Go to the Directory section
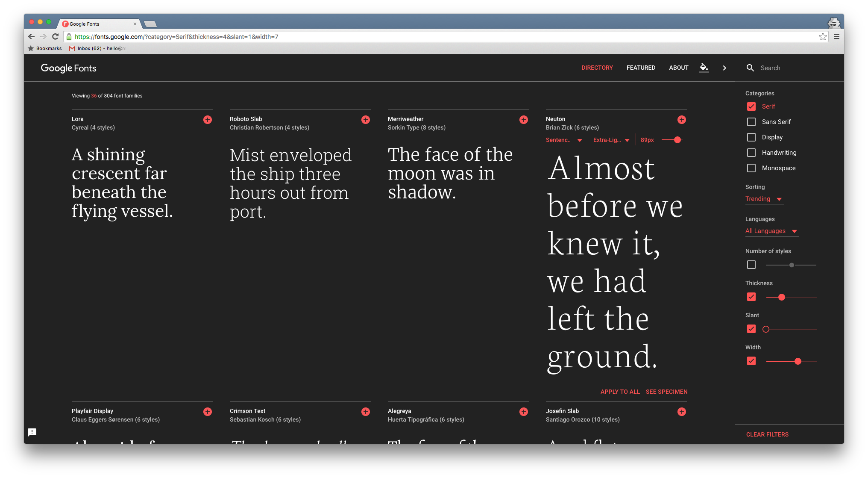This screenshot has width=868, height=478. 597,68
